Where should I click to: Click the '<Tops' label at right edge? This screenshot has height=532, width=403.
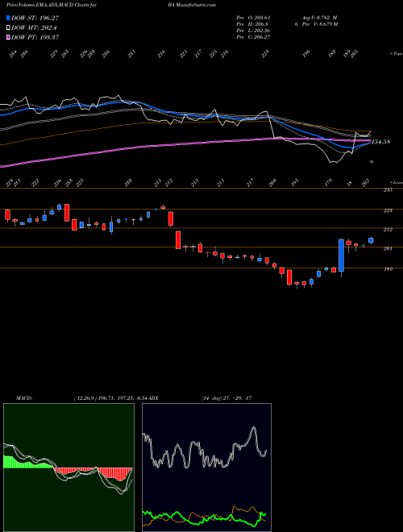[397, 53]
